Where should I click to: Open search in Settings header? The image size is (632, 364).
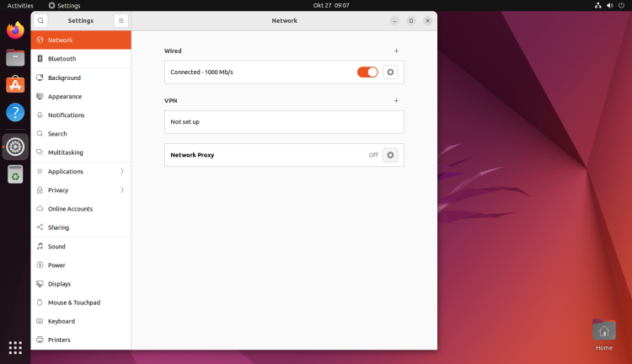pyautogui.click(x=40, y=20)
